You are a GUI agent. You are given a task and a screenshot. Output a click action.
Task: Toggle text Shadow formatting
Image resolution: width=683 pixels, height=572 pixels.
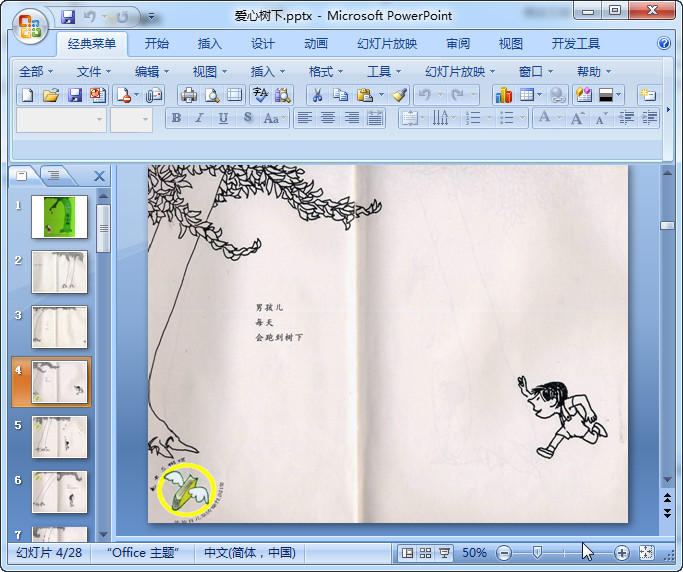(247, 118)
